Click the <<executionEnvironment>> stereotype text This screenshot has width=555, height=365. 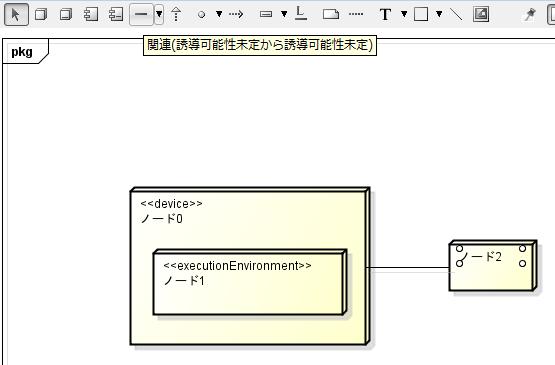[238, 266]
